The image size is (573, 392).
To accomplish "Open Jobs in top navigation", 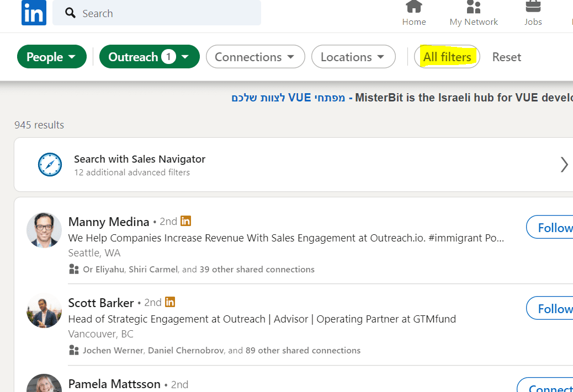I will (533, 13).
